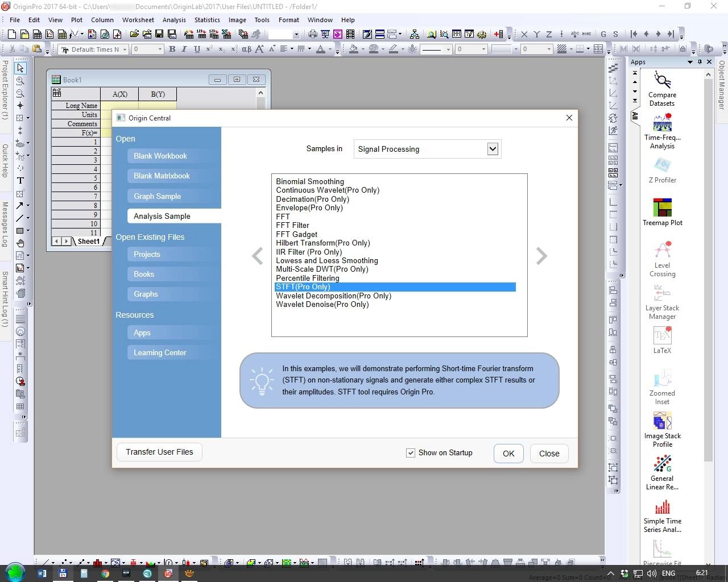The width and height of the screenshot is (728, 582).
Task: Open the Object Manager side tab
Action: point(722,85)
